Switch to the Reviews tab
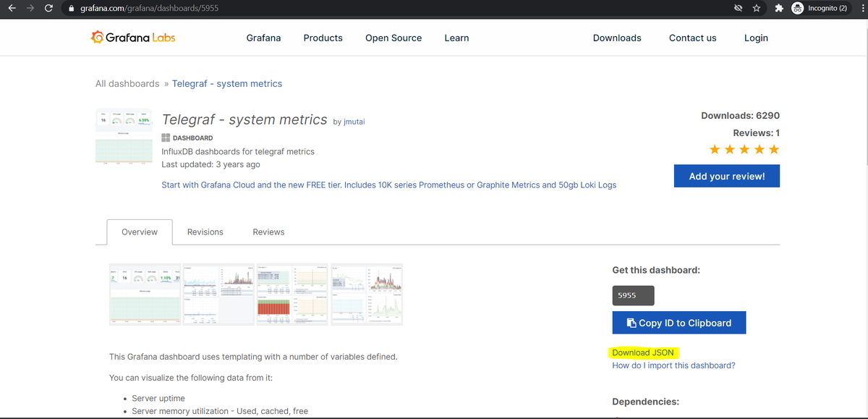 [268, 232]
